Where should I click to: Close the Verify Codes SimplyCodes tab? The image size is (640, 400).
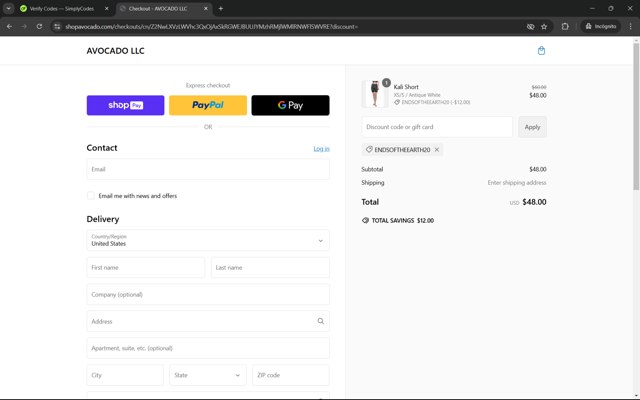[x=107, y=8]
